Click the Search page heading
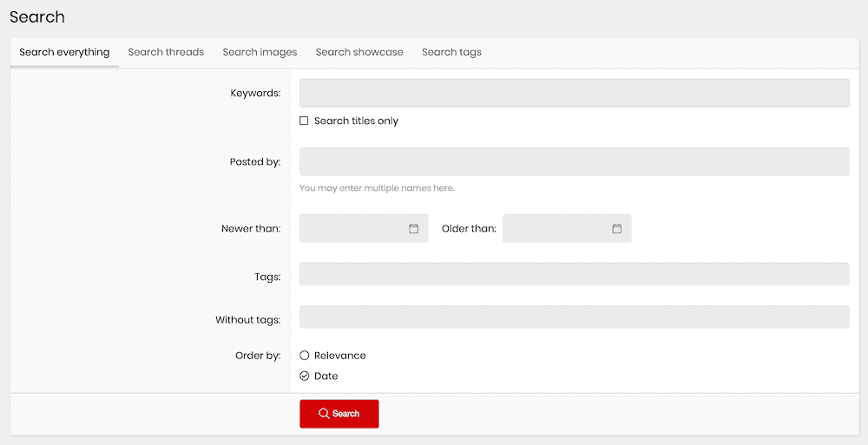 tap(37, 17)
